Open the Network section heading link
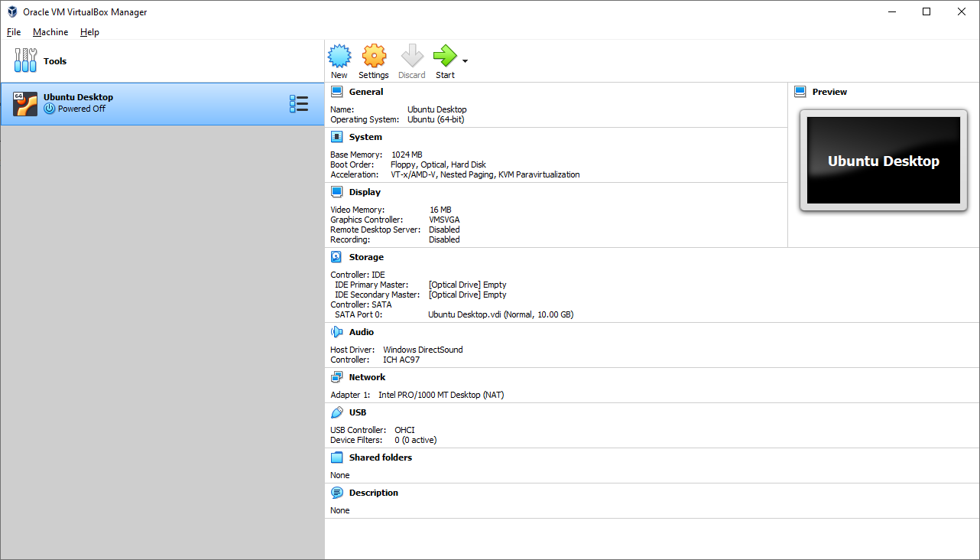 367,377
